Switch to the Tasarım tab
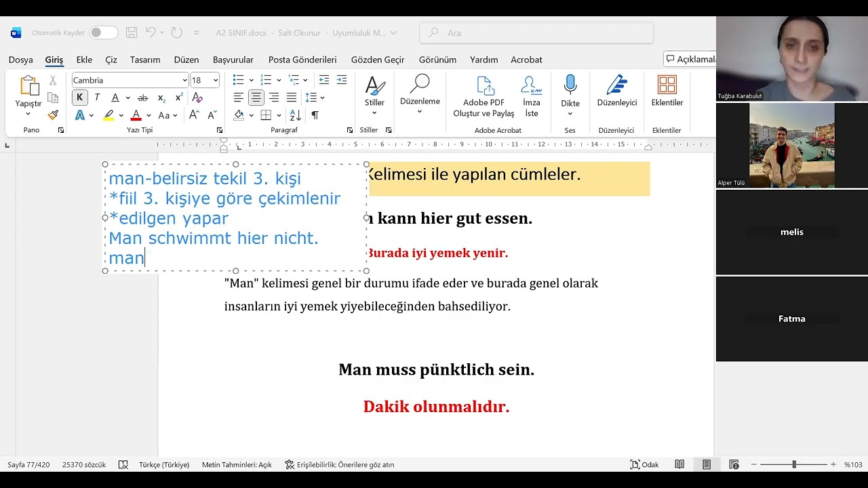The height and width of the screenshot is (488, 868). [x=145, y=60]
